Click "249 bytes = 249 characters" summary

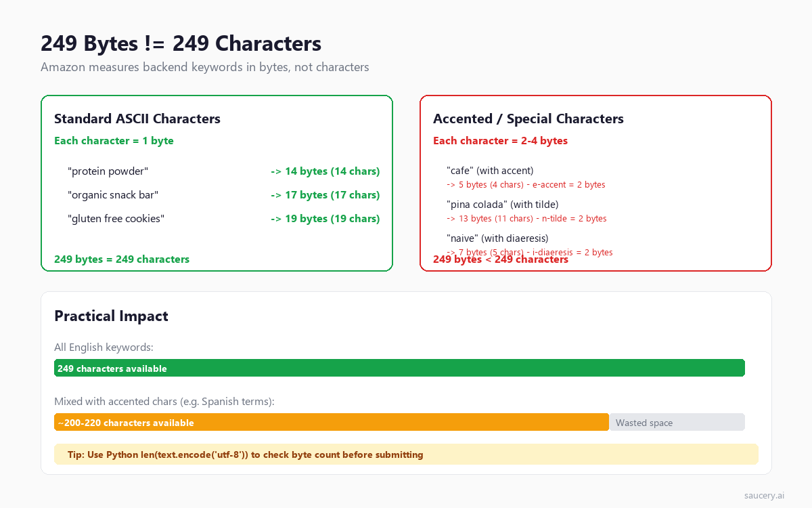pyautogui.click(x=122, y=259)
